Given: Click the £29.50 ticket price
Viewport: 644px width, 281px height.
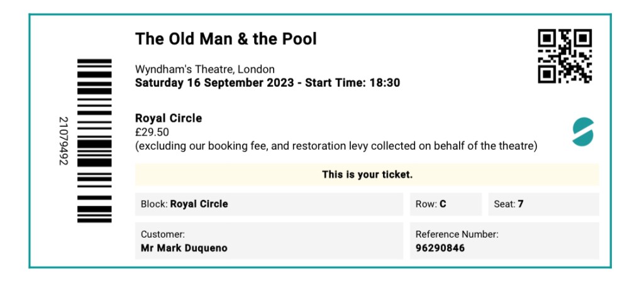Looking at the screenshot, I should pyautogui.click(x=152, y=132).
